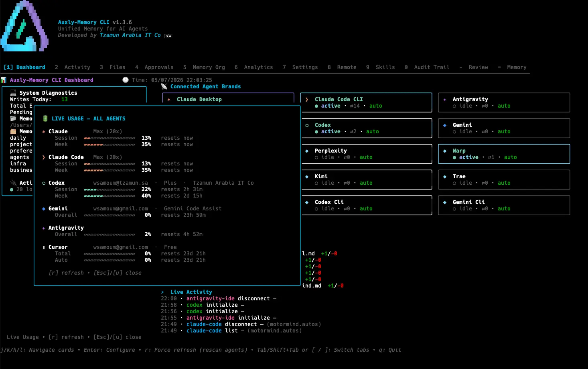Click 'resets 23h 59m' Gemini reset time
Viewport: 588px width, 369px height.
183,215
